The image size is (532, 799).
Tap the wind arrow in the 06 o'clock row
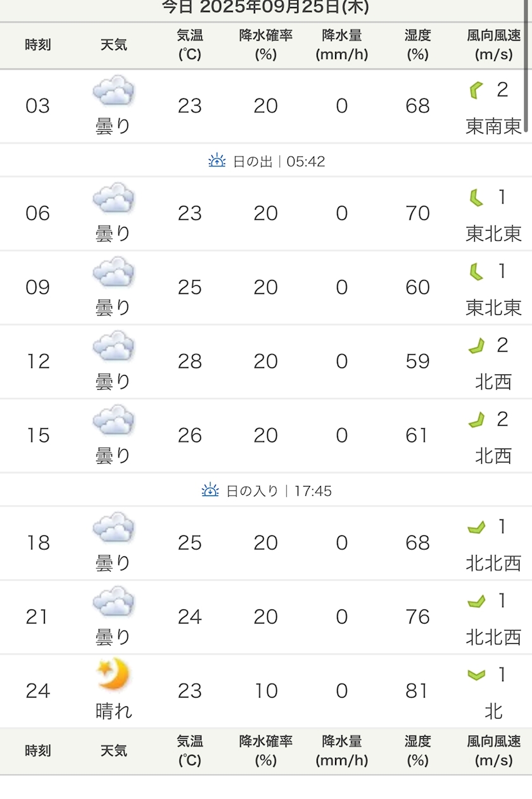coord(475,198)
